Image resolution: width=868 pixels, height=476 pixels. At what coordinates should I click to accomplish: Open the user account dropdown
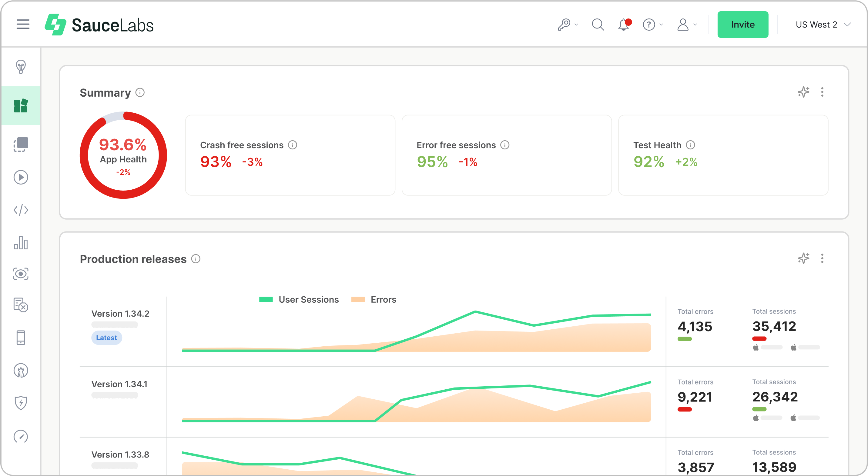687,25
